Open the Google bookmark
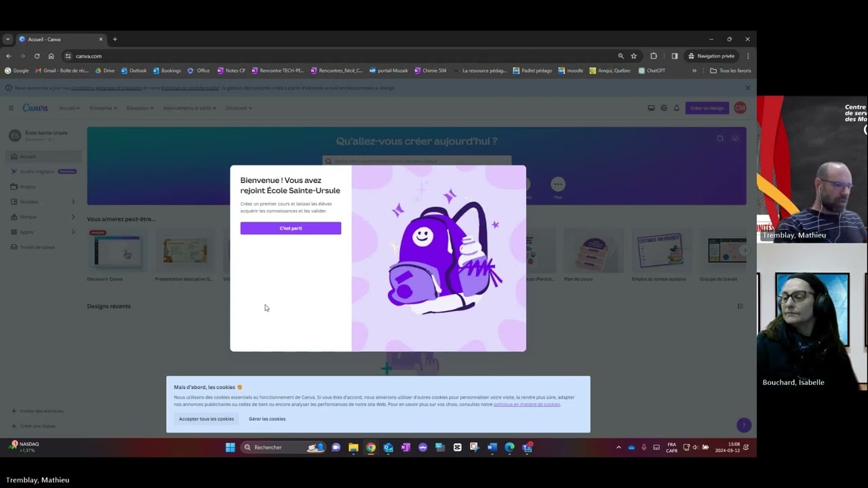 (x=17, y=70)
